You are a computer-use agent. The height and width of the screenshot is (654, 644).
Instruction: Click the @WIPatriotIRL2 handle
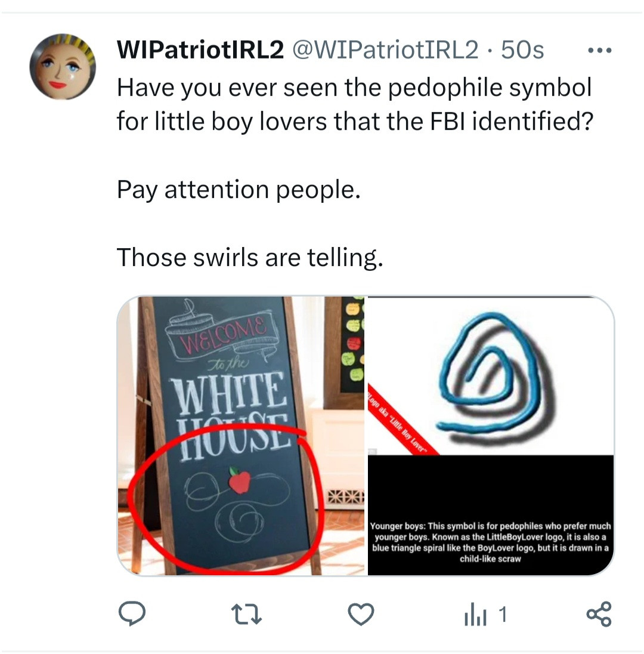pos(386,50)
